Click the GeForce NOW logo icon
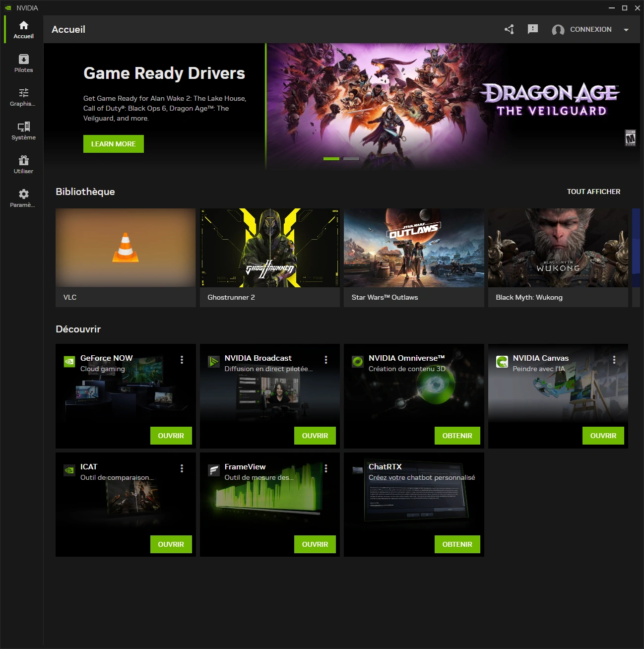Screen dimensions: 644x649 point(69,362)
